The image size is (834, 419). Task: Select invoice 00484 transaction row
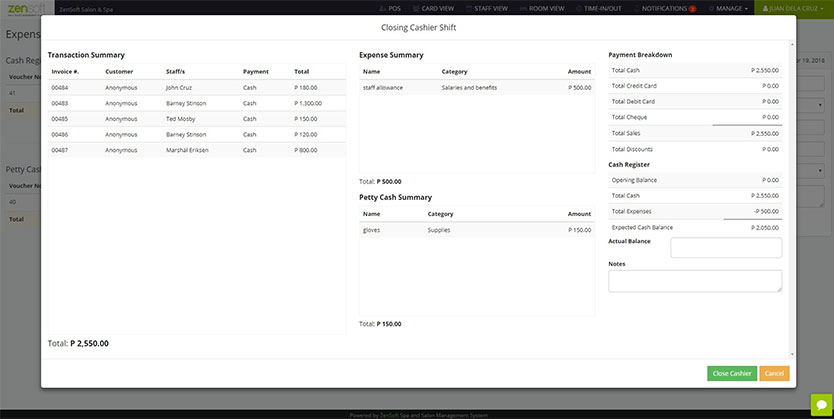coord(197,88)
